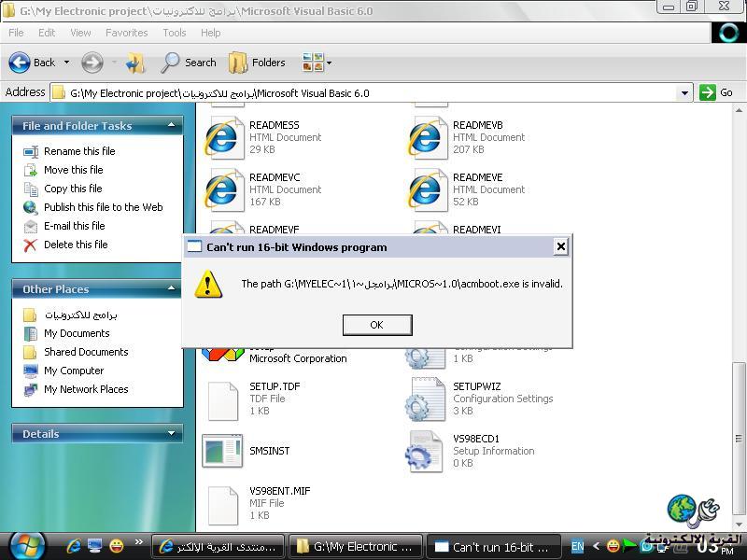Open the Windows Start orb
The image size is (747, 560).
coord(27,545)
